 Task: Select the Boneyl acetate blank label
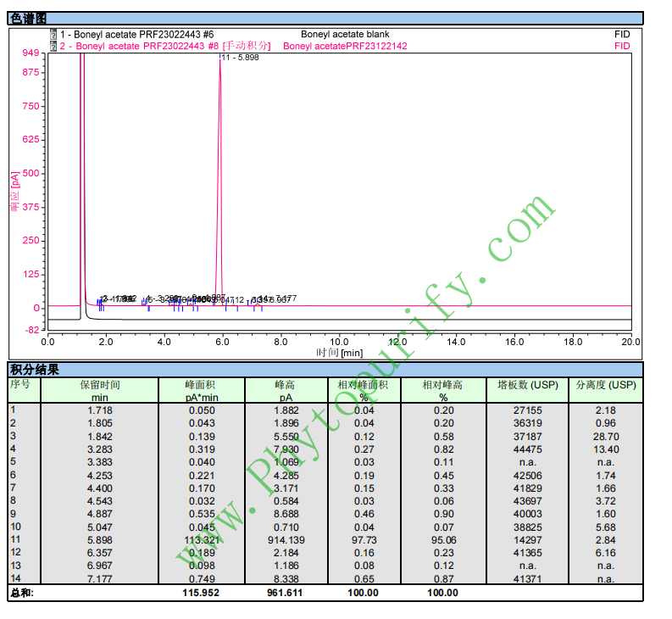[344, 35]
